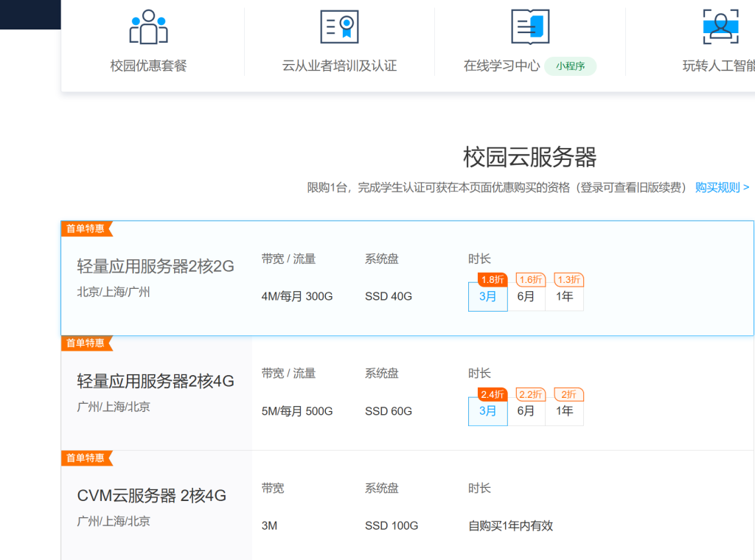
Task: Select 6月 duration for 2核2G server
Action: (x=526, y=296)
